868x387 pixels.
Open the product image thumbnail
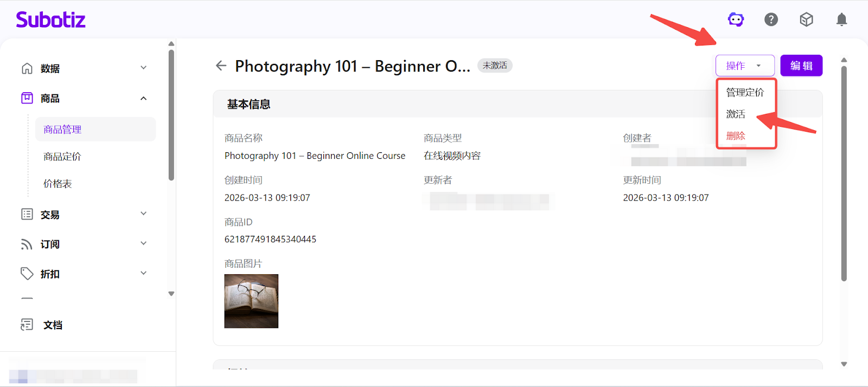click(x=251, y=301)
